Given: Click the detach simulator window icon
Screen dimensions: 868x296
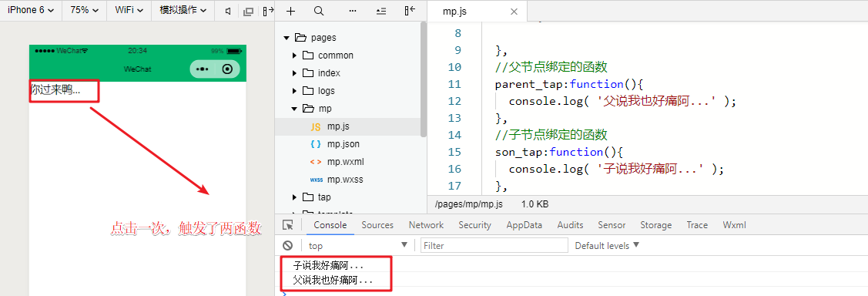Looking at the screenshot, I should 249,11.
